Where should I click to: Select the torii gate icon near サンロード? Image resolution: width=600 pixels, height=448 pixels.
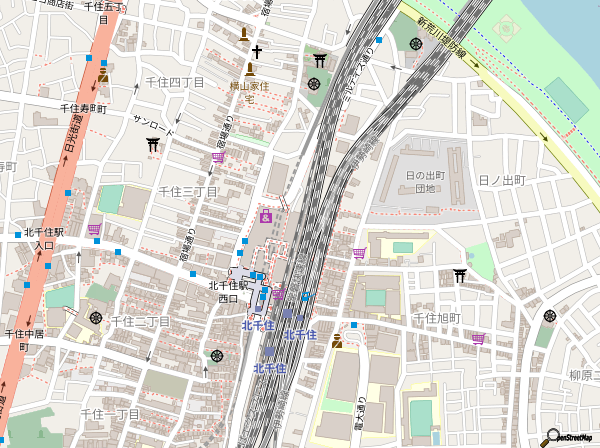(153, 146)
